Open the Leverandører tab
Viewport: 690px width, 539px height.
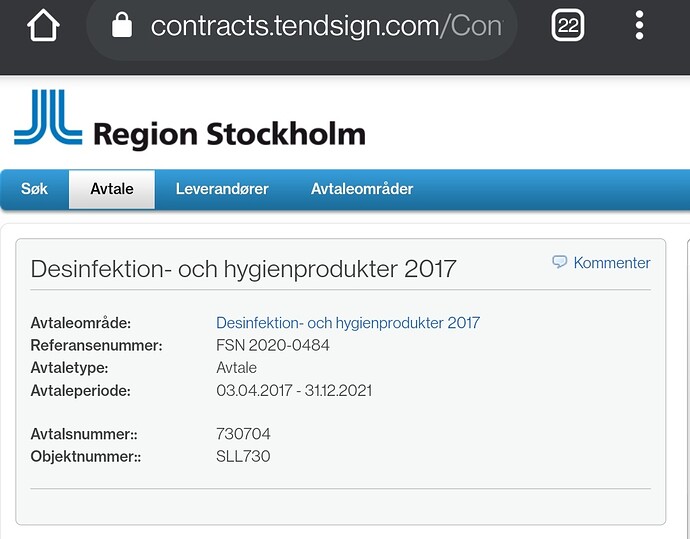(222, 189)
